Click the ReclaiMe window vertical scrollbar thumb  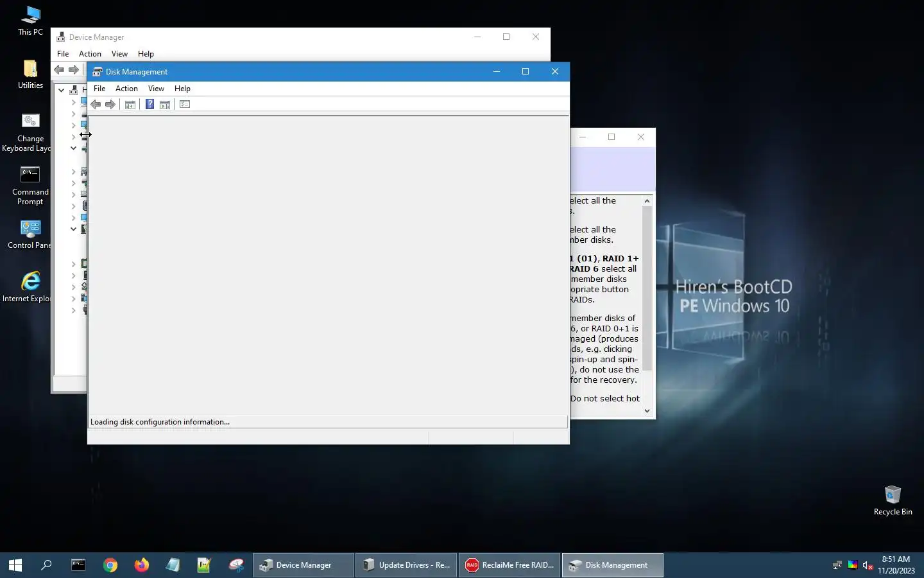pos(647,288)
